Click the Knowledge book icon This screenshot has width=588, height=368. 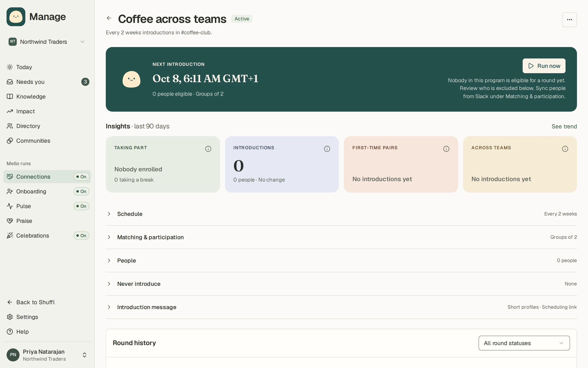(x=10, y=97)
